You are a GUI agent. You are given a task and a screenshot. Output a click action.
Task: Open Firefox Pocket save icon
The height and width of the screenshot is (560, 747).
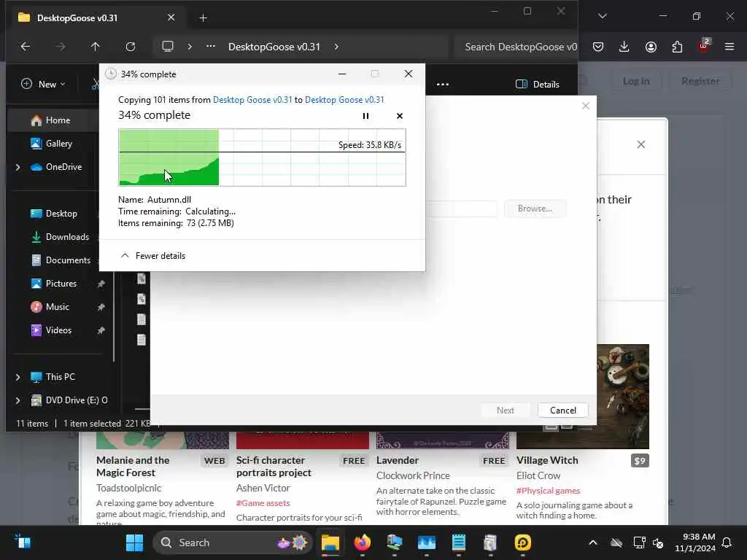pos(598,47)
